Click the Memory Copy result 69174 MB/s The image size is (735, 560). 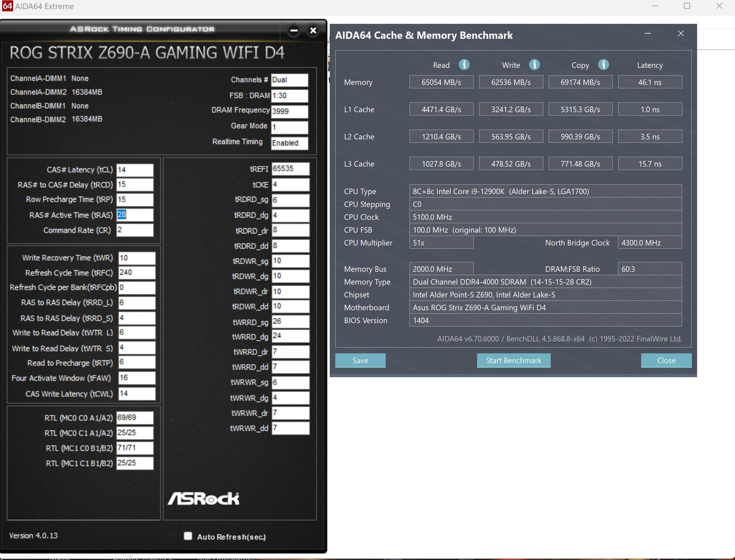[x=580, y=82]
